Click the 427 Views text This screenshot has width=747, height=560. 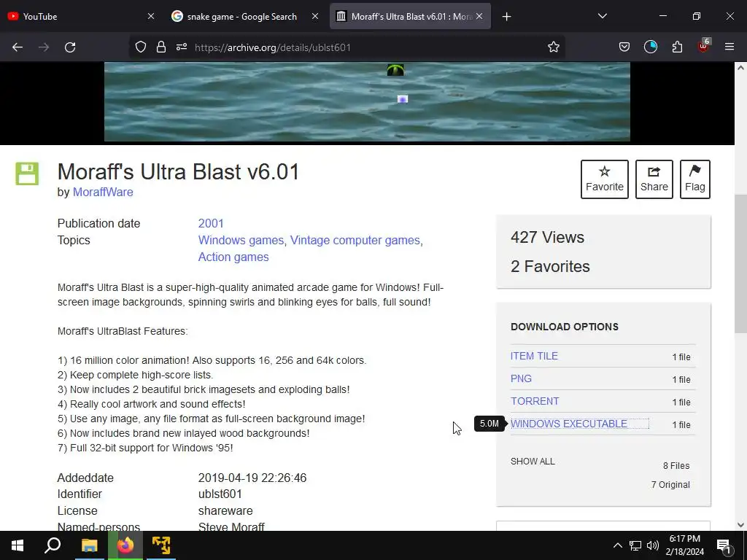[x=547, y=237]
